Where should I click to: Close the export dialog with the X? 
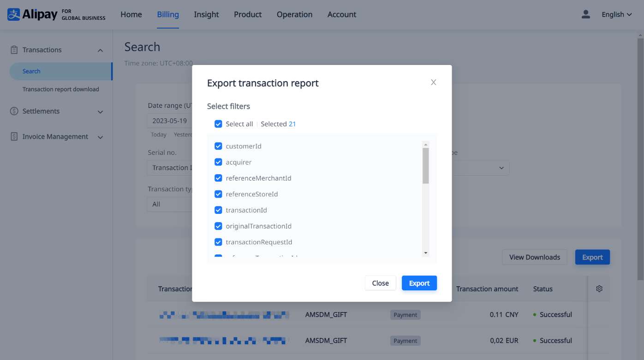433,82
